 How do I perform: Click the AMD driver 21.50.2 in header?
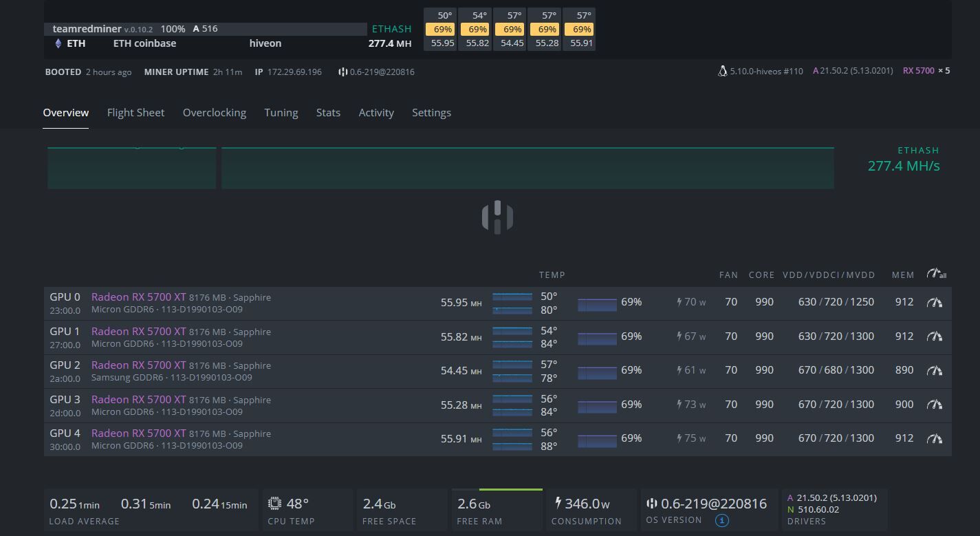(x=853, y=71)
